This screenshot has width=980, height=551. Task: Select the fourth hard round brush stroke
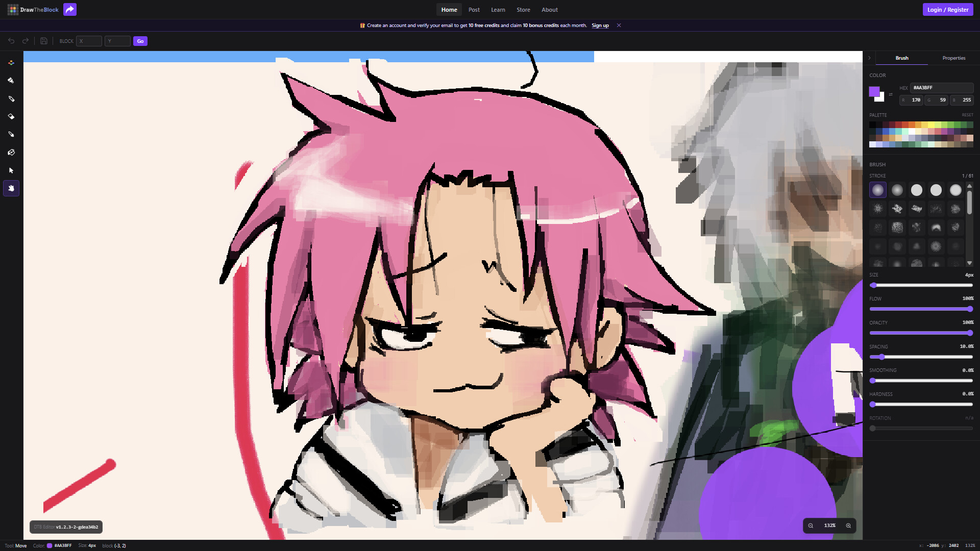point(936,190)
